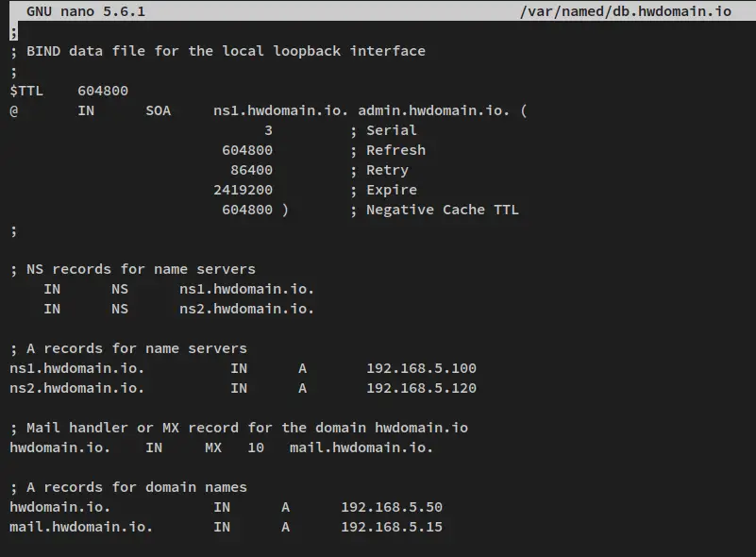The width and height of the screenshot is (756, 557).
Task: Click the GNU nano 5.6.1 title text
Action: tap(86, 11)
